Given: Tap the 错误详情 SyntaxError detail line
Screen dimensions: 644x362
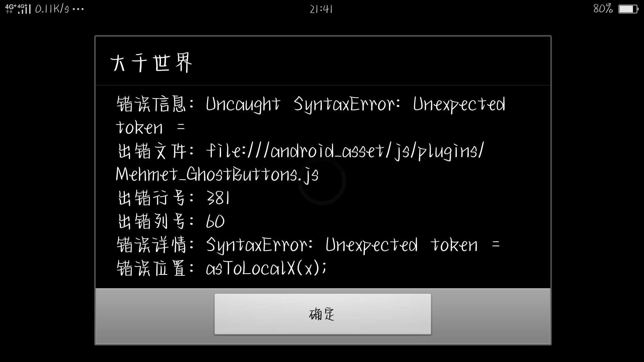Looking at the screenshot, I should pyautogui.click(x=308, y=245).
